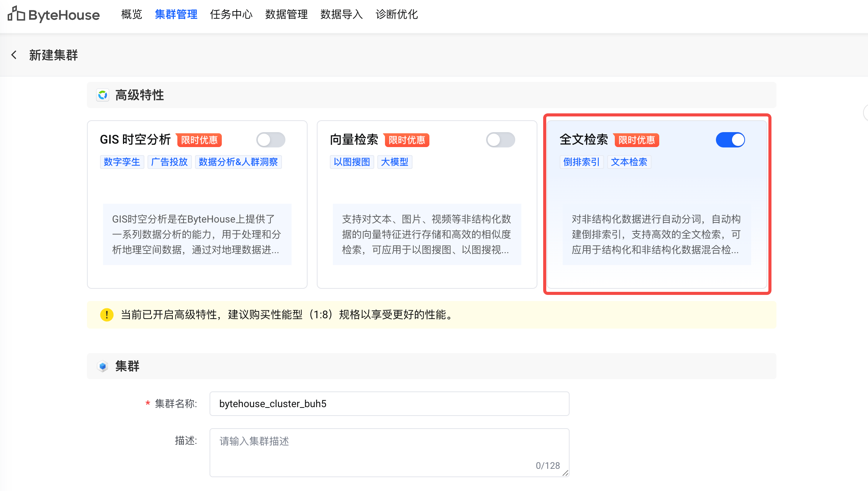The width and height of the screenshot is (868, 491).
Task: Click the 限时优惠 badge on 全文检索
Action: click(x=637, y=140)
